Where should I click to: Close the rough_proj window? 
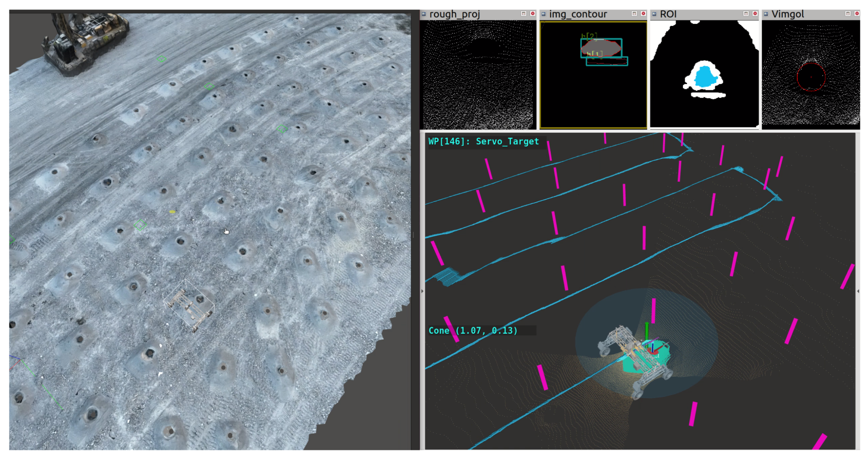point(532,14)
